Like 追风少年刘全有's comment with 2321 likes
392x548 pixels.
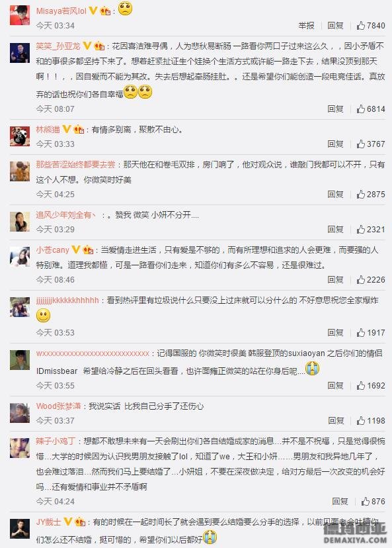click(x=360, y=229)
